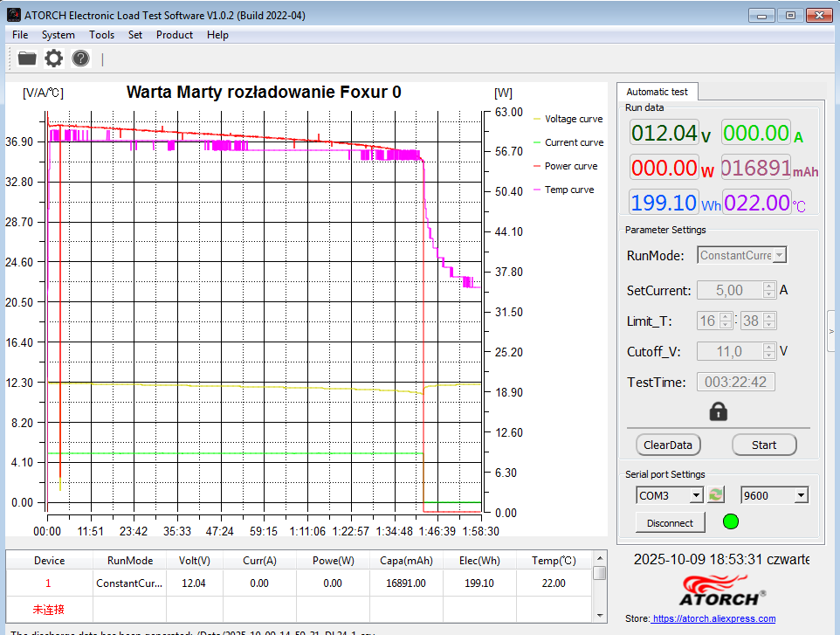Select the Automatic test tab
The width and height of the screenshot is (840, 635).
click(657, 92)
